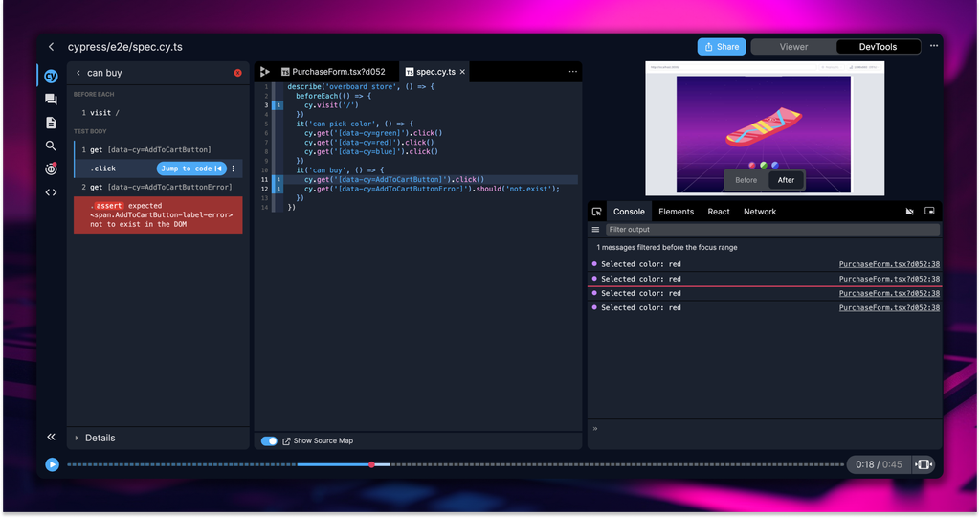Click the focus mode icon beside timer
Viewport: 980px width, 518px height.
coord(924,464)
